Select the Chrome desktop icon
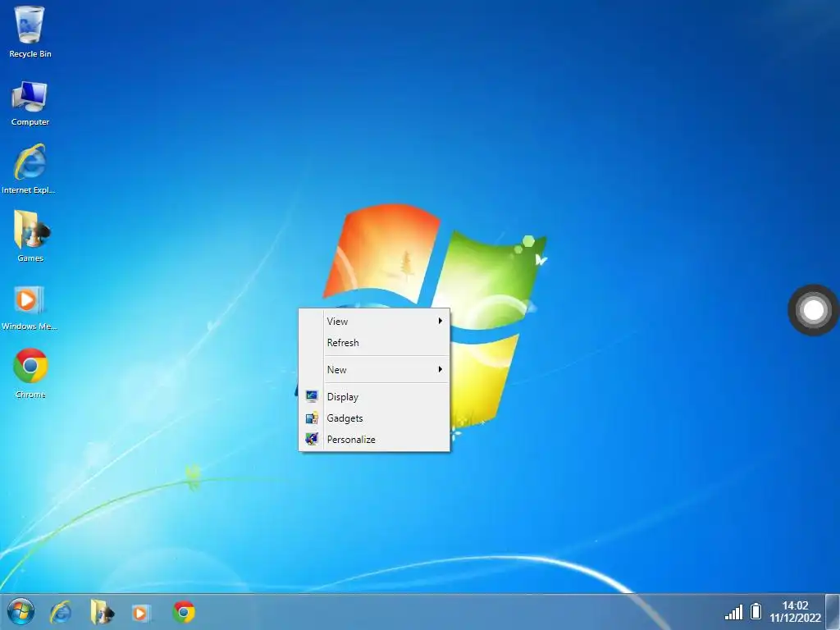Screen dimensions: 840x630 coord(30,373)
